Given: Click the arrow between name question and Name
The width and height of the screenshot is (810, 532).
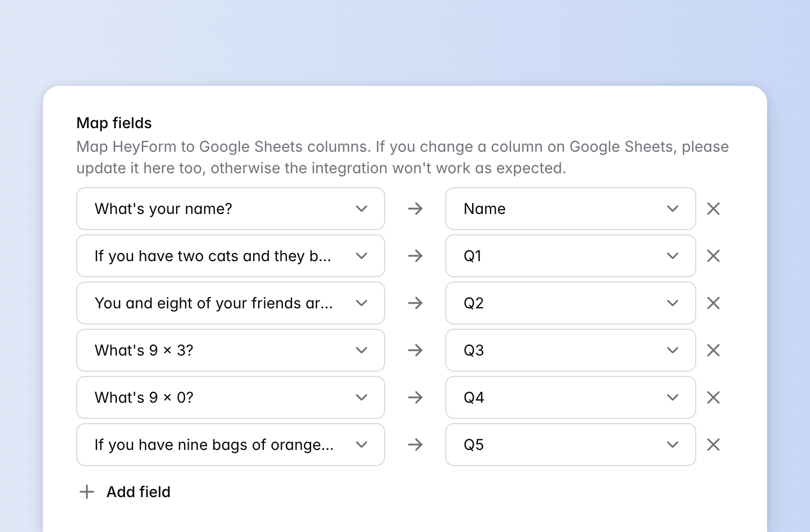Looking at the screenshot, I should (x=415, y=209).
